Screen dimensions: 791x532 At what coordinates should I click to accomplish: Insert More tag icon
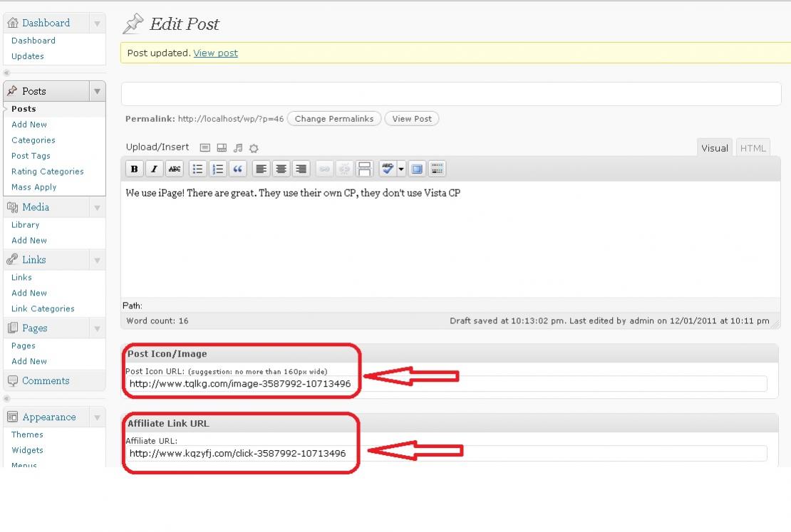pyautogui.click(x=364, y=169)
